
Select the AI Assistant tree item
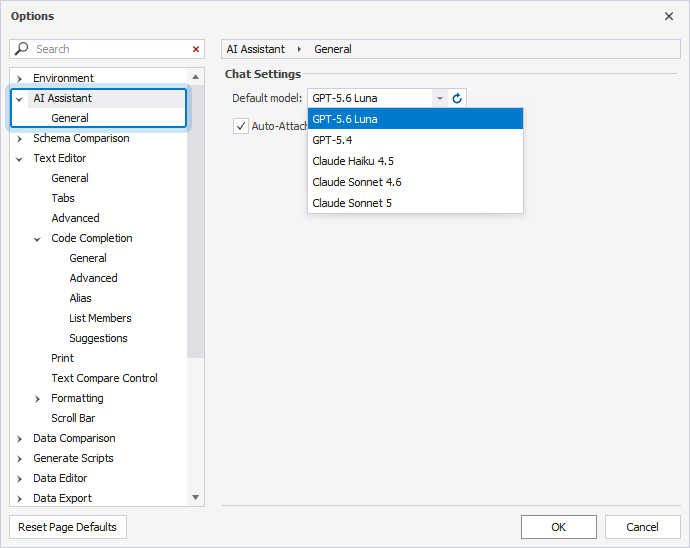click(x=62, y=98)
